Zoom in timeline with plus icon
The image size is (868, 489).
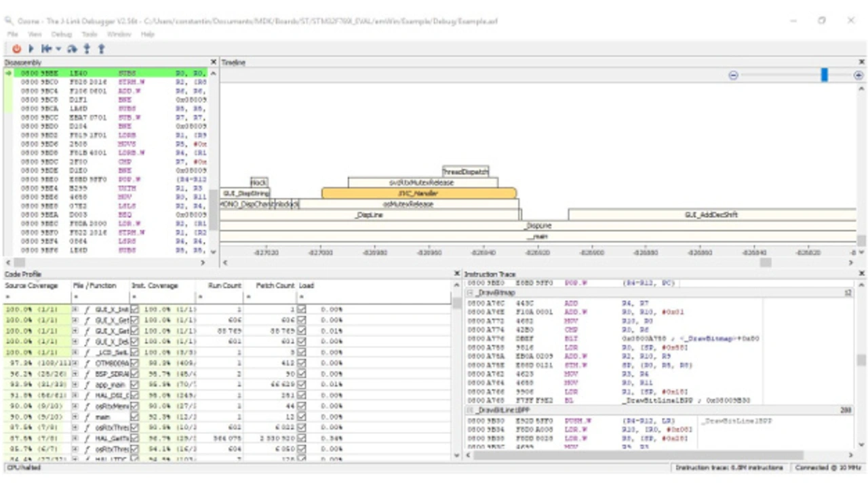(x=859, y=75)
